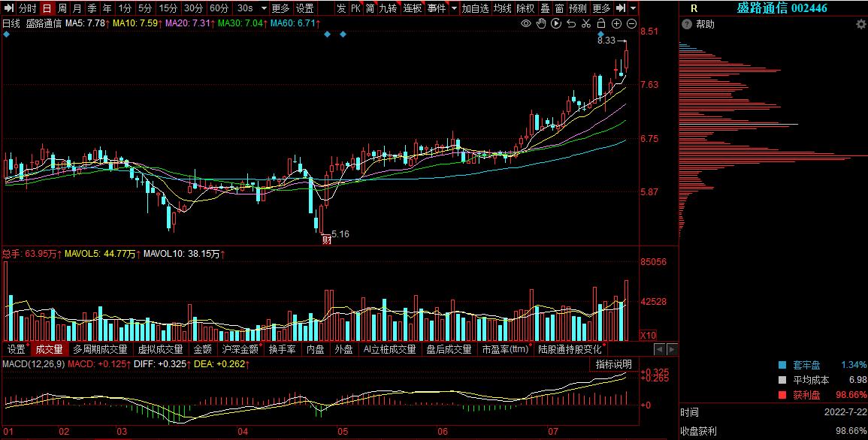Click the question mark help icon

pyautogui.click(x=687, y=24)
